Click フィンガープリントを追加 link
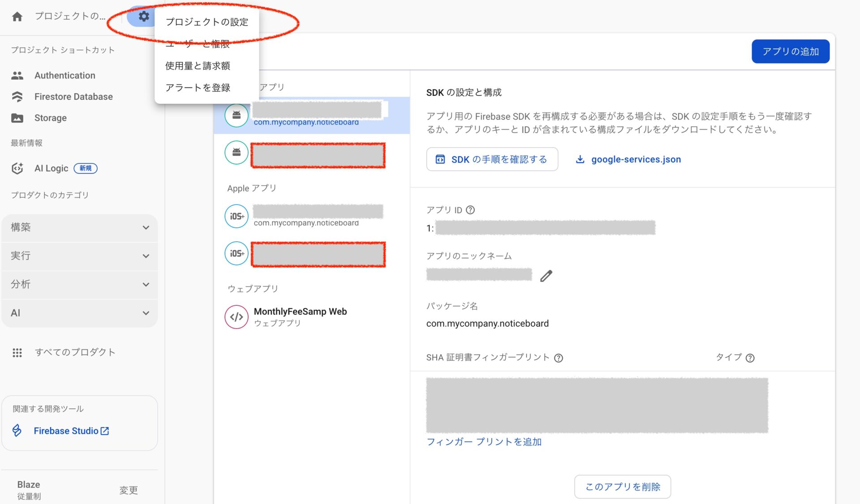This screenshot has width=860, height=504. click(484, 442)
